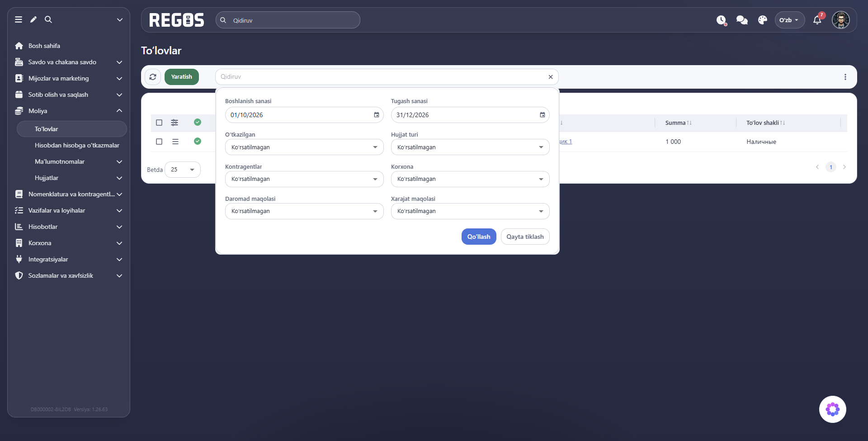The height and width of the screenshot is (441, 868).
Task: Expand the Hisobotlar menu
Action: (x=69, y=227)
